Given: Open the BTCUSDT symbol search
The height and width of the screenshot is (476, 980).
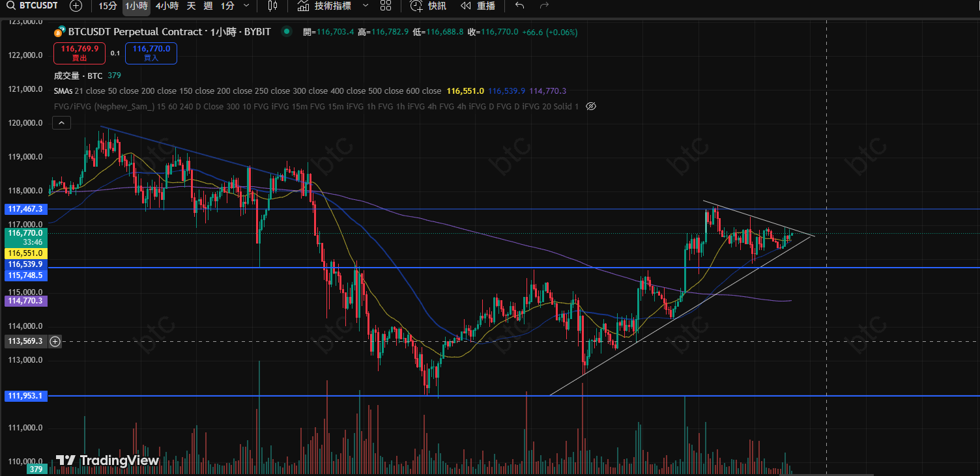Looking at the screenshot, I should click(x=33, y=6).
